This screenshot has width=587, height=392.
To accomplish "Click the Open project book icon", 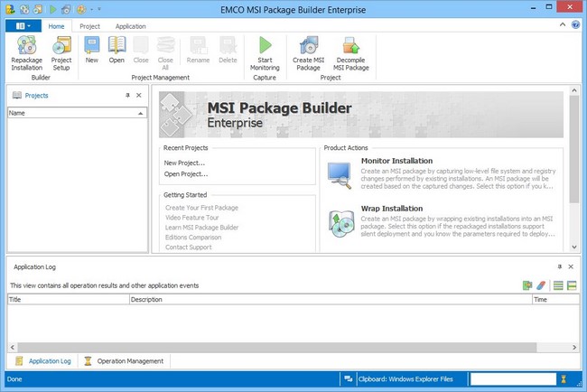I will tap(116, 50).
